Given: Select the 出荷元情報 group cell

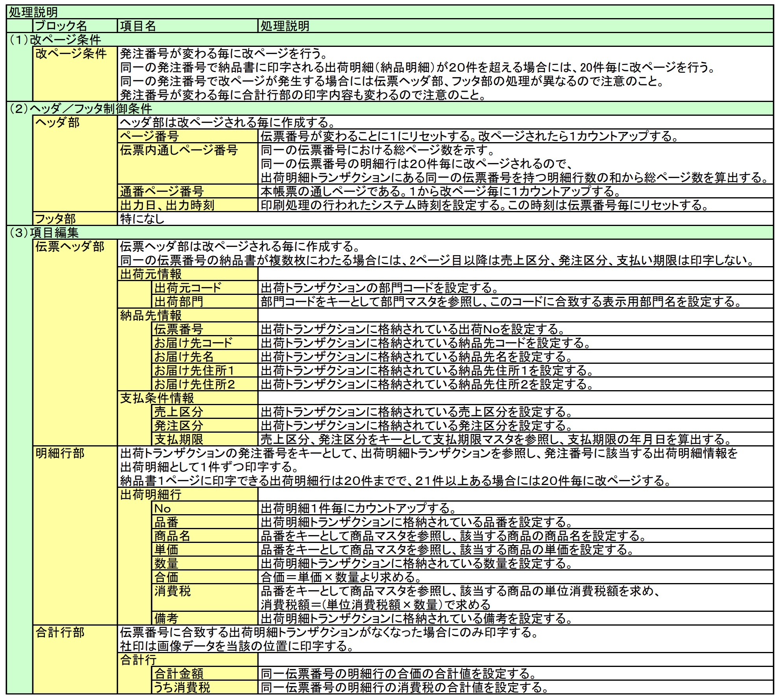Looking at the screenshot, I should (188, 274).
